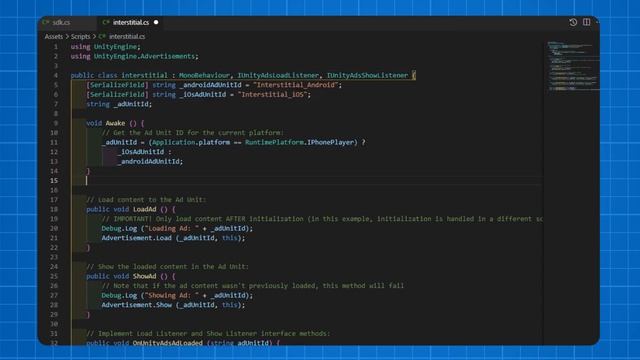Click the 'Implement Load Listener' comment line

[208, 333]
